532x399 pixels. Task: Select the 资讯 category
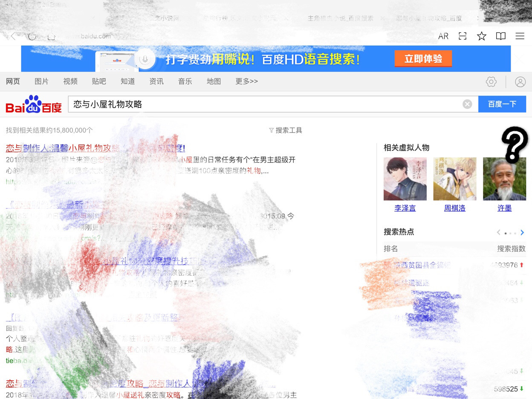(156, 81)
